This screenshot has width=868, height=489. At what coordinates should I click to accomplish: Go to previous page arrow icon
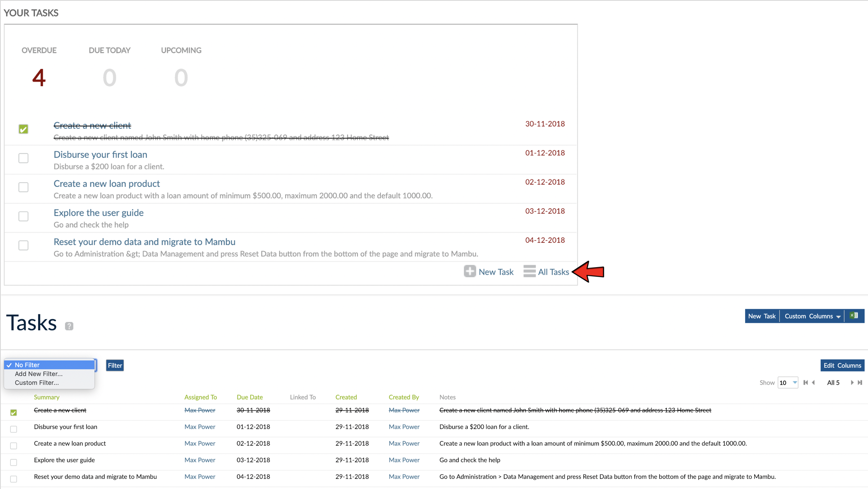pos(813,383)
